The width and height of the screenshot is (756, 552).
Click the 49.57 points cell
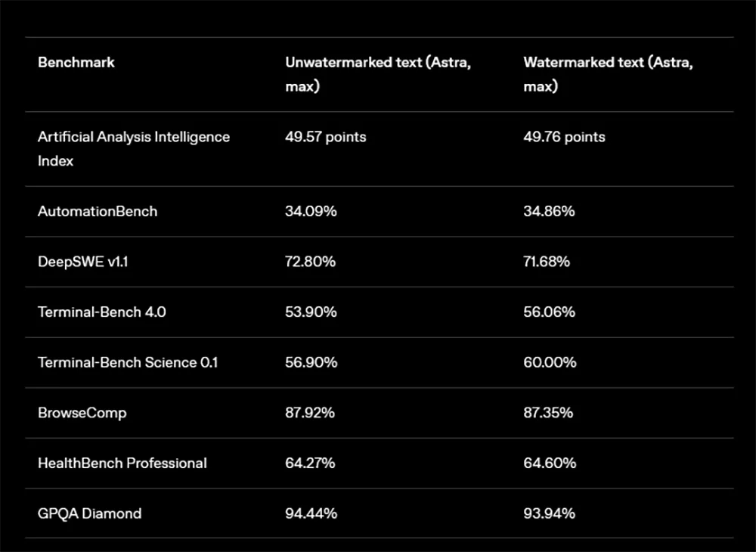point(325,137)
